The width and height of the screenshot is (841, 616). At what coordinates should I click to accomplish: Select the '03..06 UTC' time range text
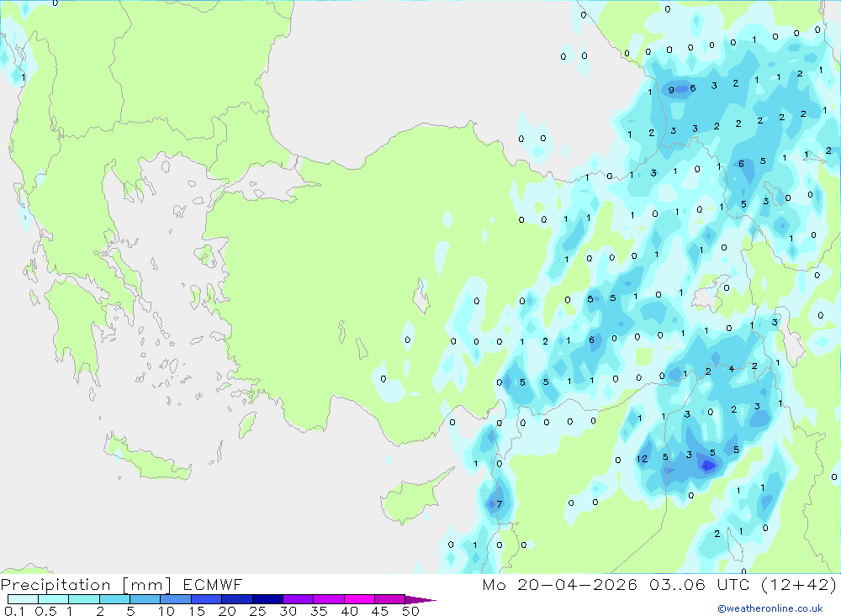pos(699,584)
